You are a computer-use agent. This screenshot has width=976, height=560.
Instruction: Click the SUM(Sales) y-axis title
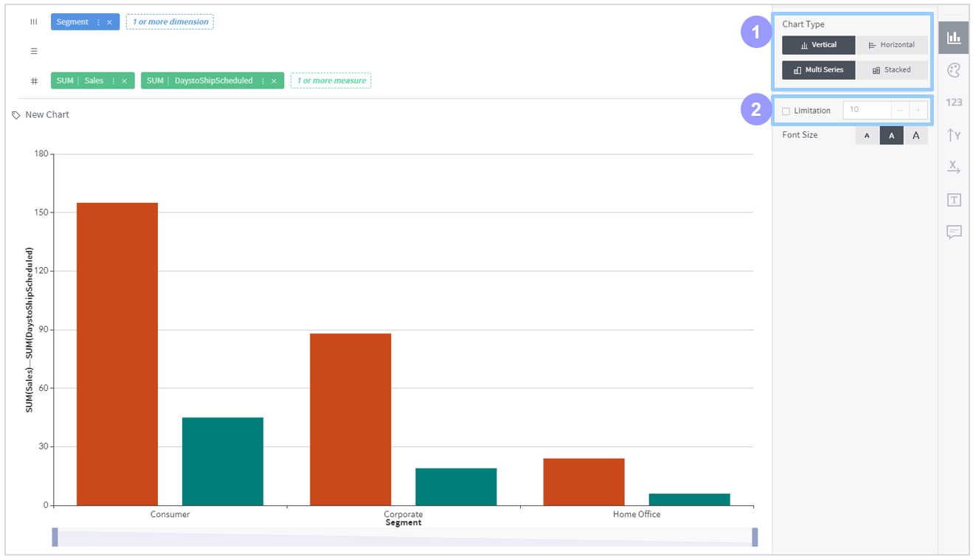click(x=30, y=389)
